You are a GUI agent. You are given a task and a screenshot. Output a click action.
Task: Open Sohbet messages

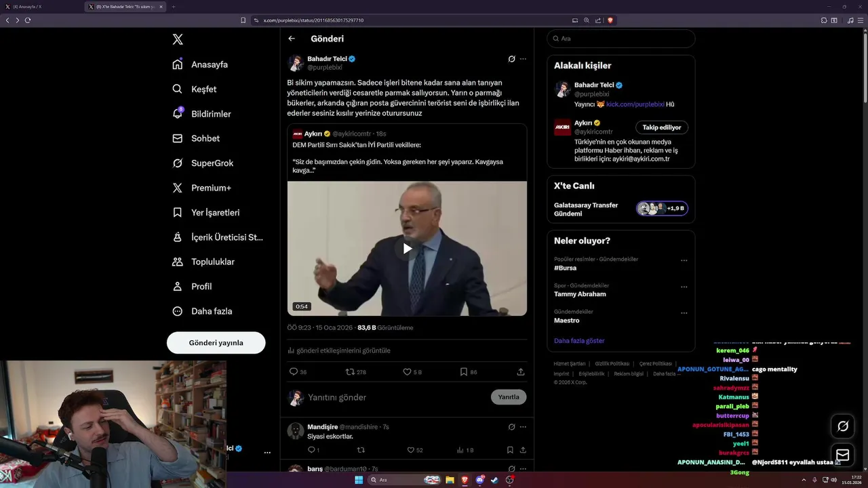(x=196, y=138)
